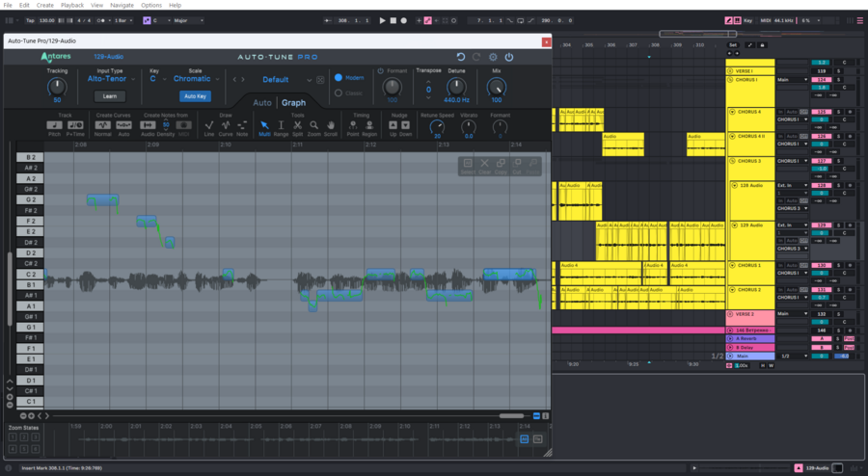Click Track Pitch icon
Screen dimensions: 868x476
pyautogui.click(x=54, y=125)
